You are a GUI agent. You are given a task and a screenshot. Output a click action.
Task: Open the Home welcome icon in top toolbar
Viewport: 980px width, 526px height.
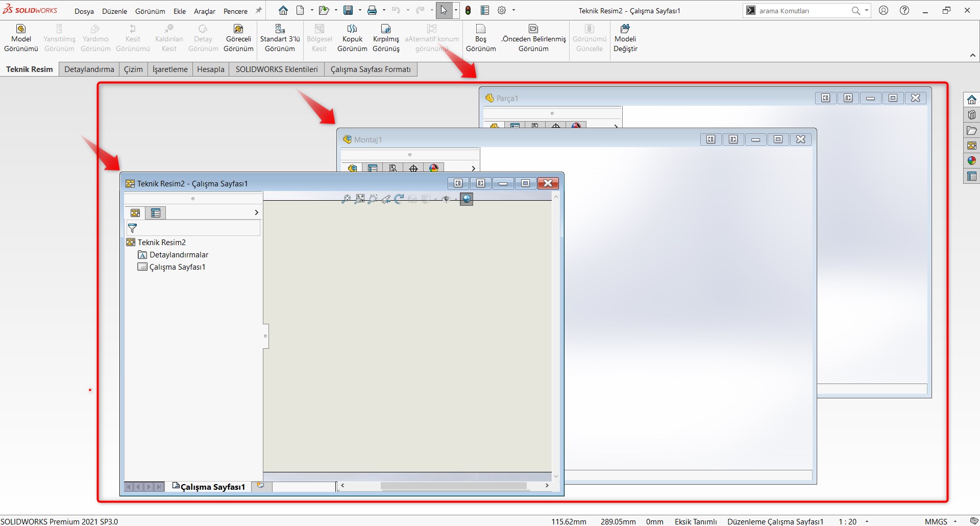click(x=283, y=10)
